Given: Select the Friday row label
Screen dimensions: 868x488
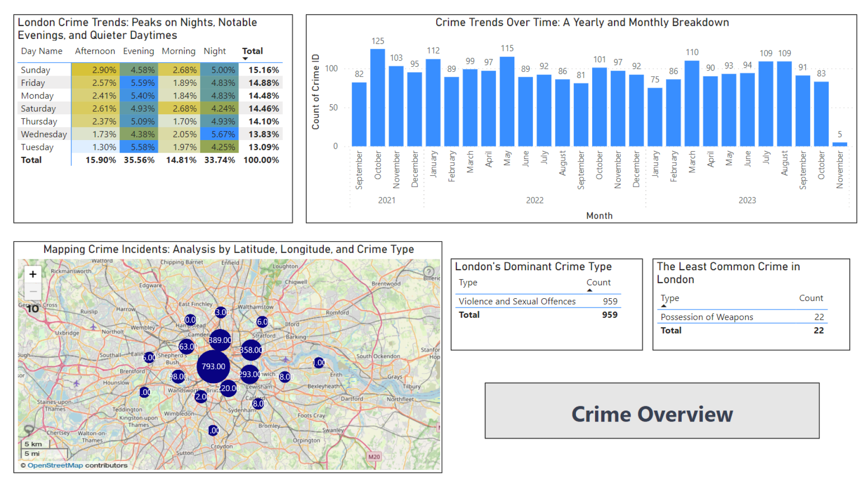Looking at the screenshot, I should (x=33, y=83).
